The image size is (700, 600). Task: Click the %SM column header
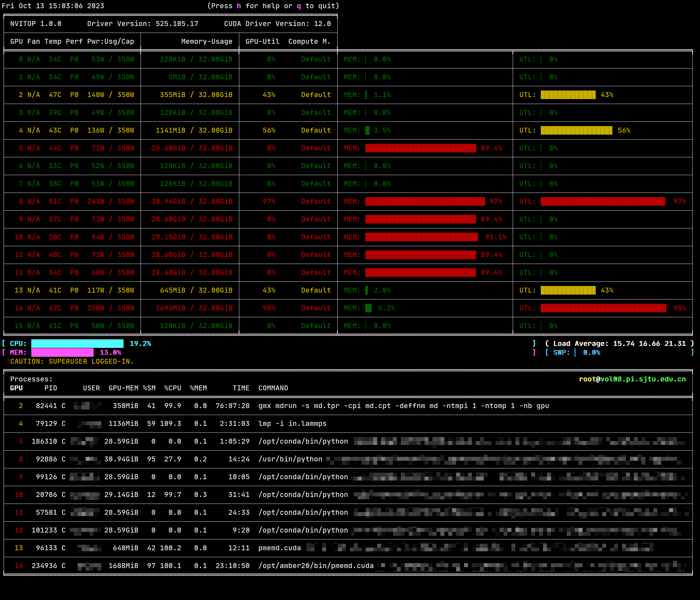149,388
